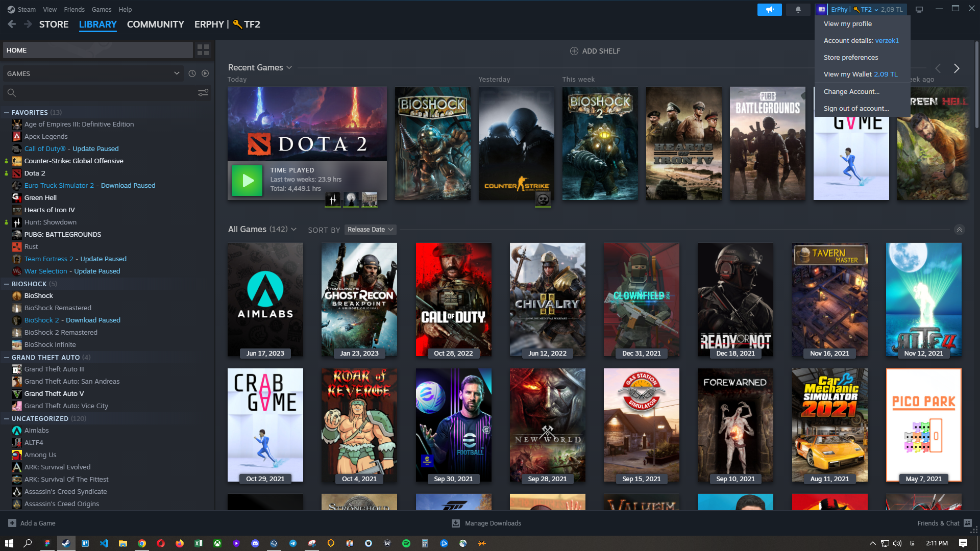The image size is (980, 551).
Task: Click ADD SHELF button
Action: [595, 51]
